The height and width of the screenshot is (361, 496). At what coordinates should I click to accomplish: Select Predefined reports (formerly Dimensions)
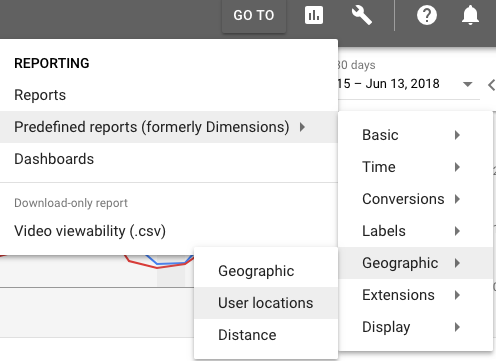point(169,127)
